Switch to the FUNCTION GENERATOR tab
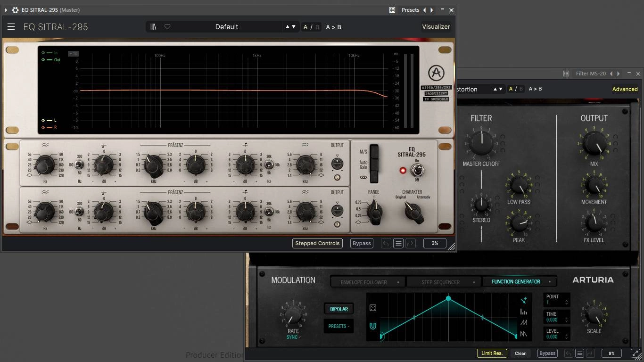The height and width of the screenshot is (362, 644). [x=520, y=282]
